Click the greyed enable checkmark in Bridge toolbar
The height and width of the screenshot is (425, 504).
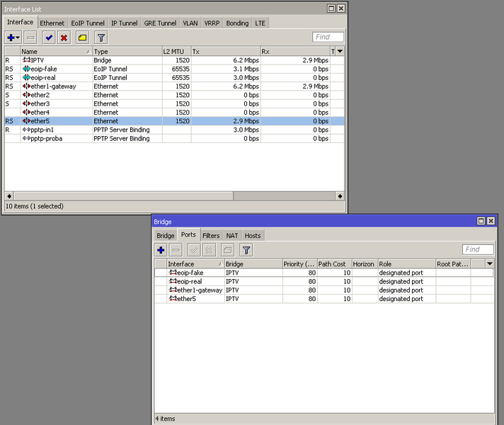tap(194, 250)
